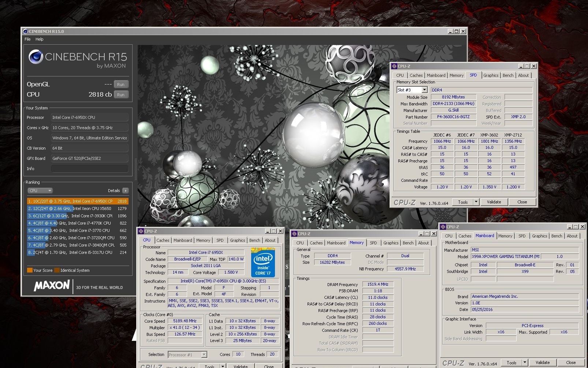The width and height of the screenshot is (588, 368).
Task: Select ranking row 6 Core i7-3720QM
Action: (x=77, y=238)
